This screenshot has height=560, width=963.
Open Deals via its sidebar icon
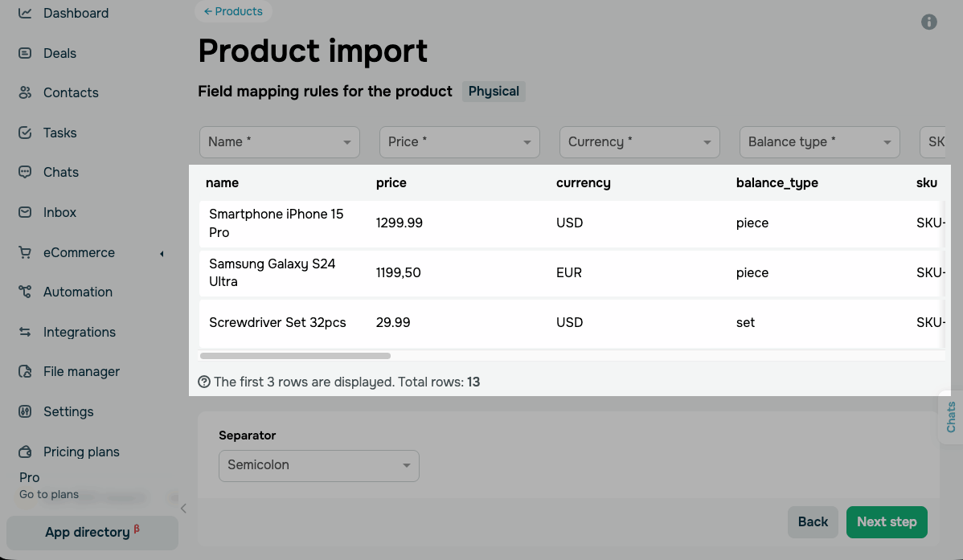point(25,53)
